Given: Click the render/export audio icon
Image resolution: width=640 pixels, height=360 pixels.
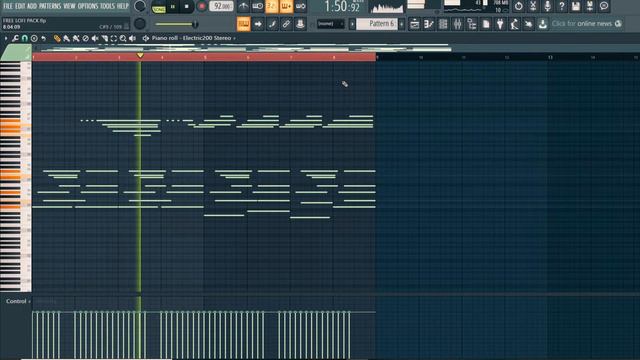Looking at the screenshot, I should click(x=590, y=6).
